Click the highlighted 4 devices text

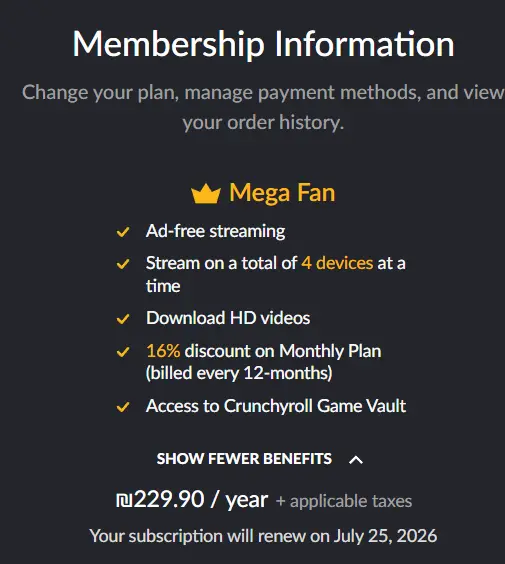337,263
